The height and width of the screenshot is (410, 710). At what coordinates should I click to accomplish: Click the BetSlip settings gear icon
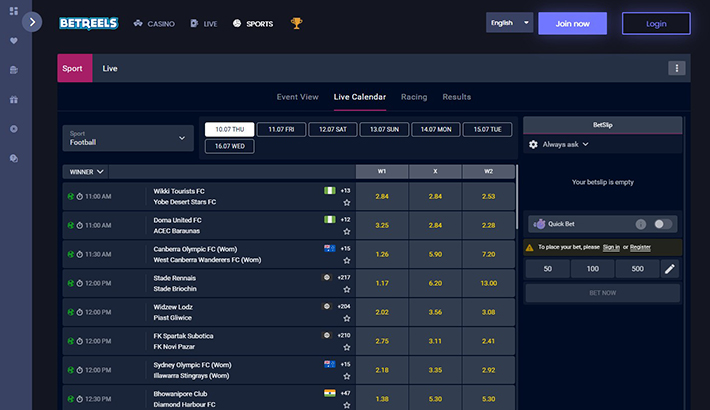pyautogui.click(x=533, y=145)
